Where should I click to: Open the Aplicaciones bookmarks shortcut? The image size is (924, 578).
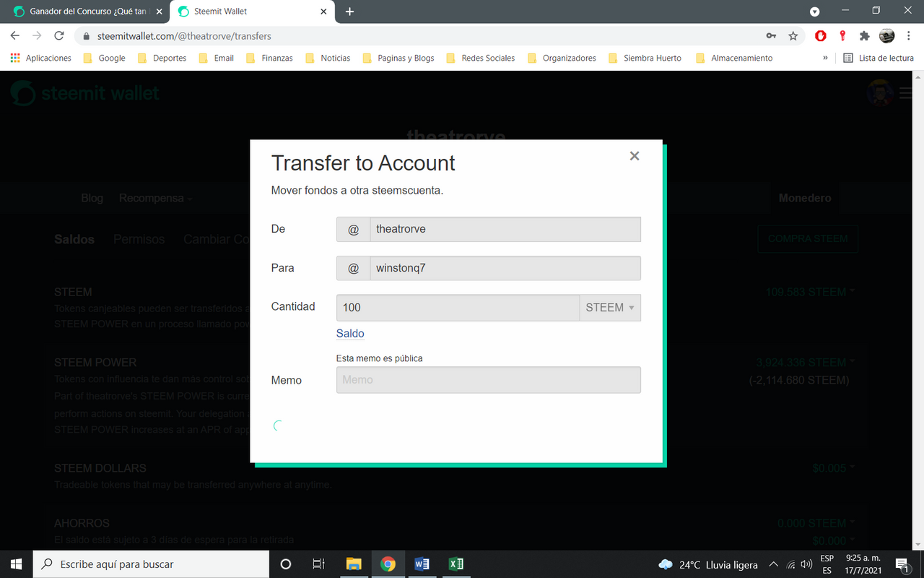coord(41,58)
